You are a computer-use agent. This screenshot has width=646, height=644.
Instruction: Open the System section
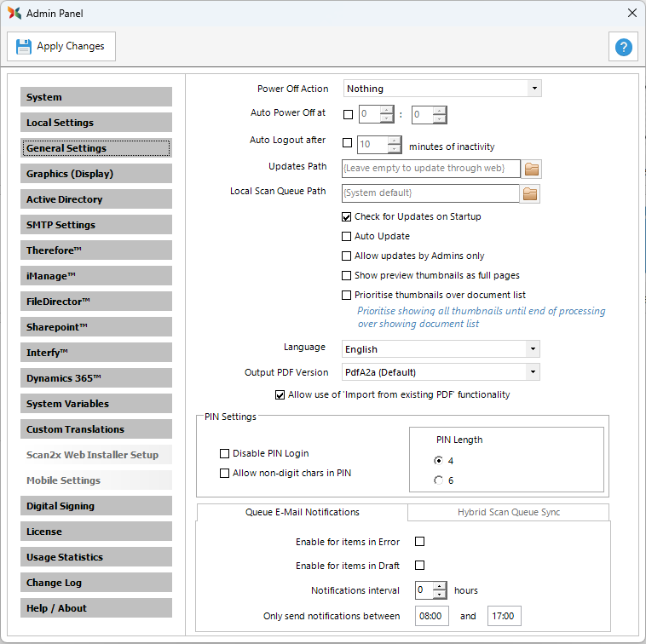96,97
